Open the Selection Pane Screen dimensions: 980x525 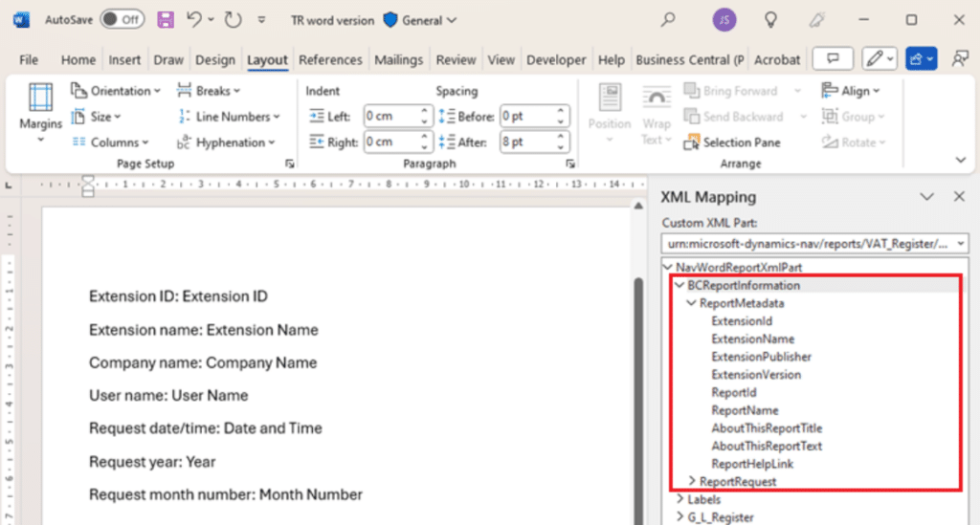(x=732, y=142)
